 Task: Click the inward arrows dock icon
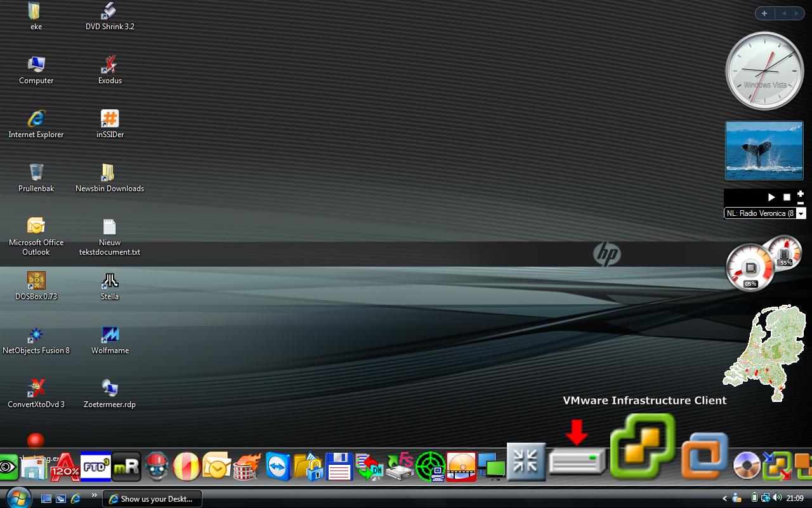(x=527, y=462)
